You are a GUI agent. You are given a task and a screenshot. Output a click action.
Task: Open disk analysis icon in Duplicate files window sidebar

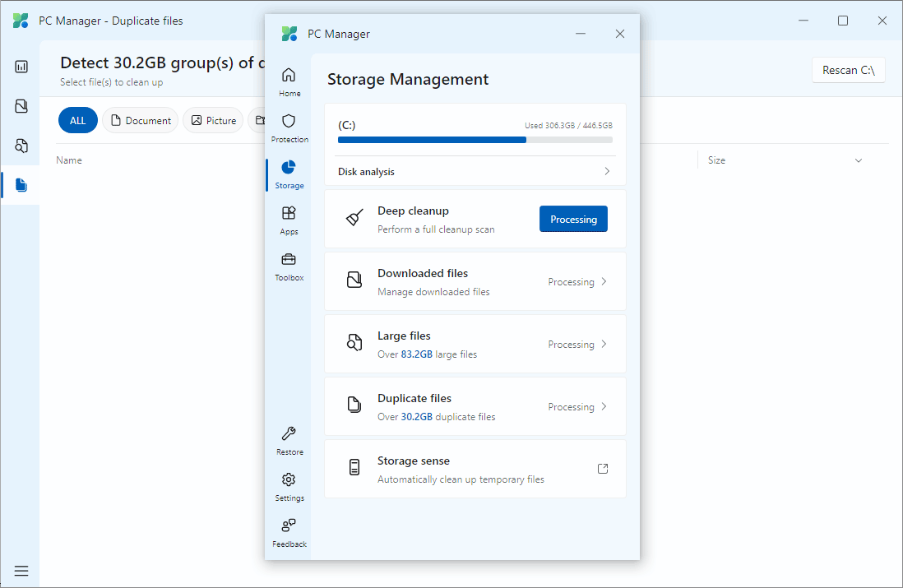[21, 67]
